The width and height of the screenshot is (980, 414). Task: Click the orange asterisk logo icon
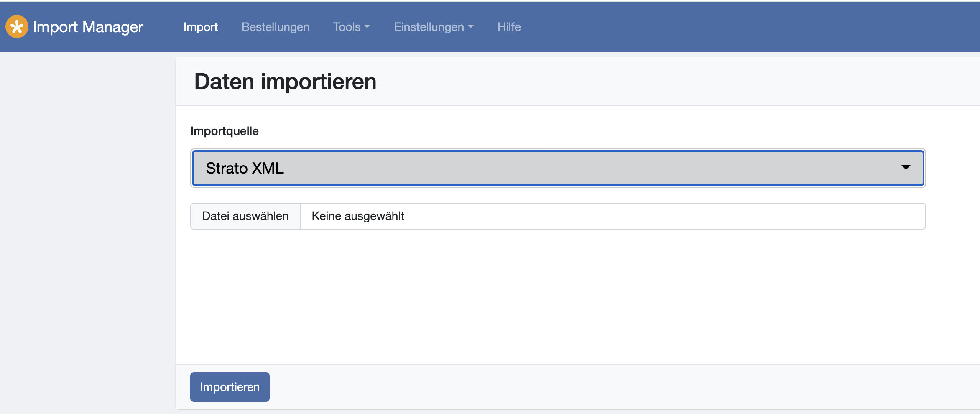click(x=17, y=27)
